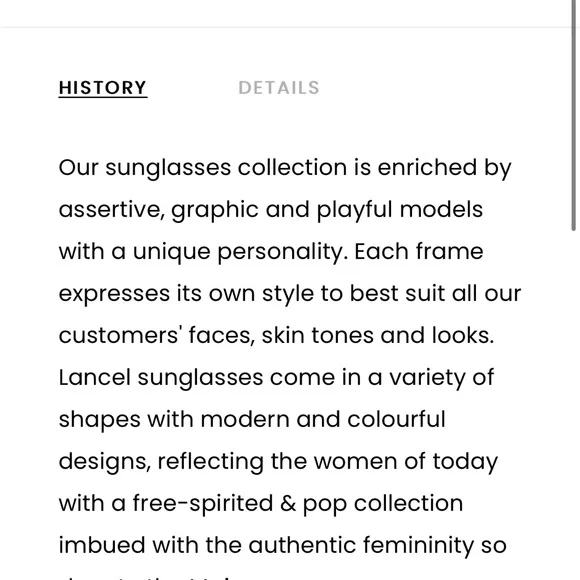Click the vertical scrollbar thumb
The image size is (580, 580).
pyautogui.click(x=573, y=115)
